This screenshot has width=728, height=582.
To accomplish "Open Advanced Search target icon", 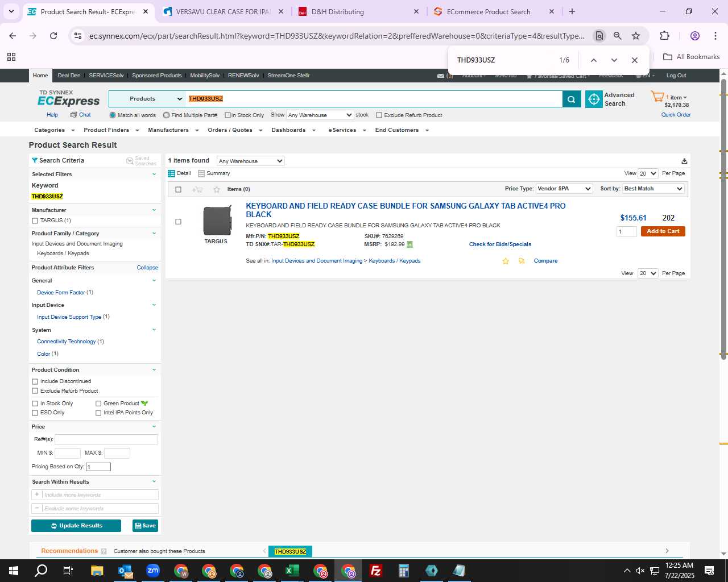I will point(594,99).
